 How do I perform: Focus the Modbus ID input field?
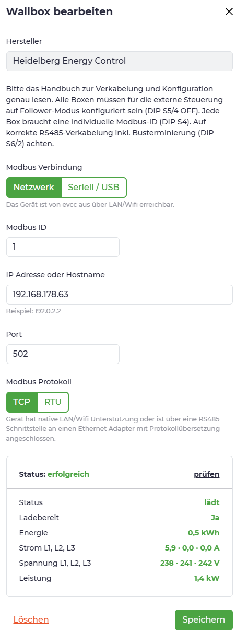63,247
